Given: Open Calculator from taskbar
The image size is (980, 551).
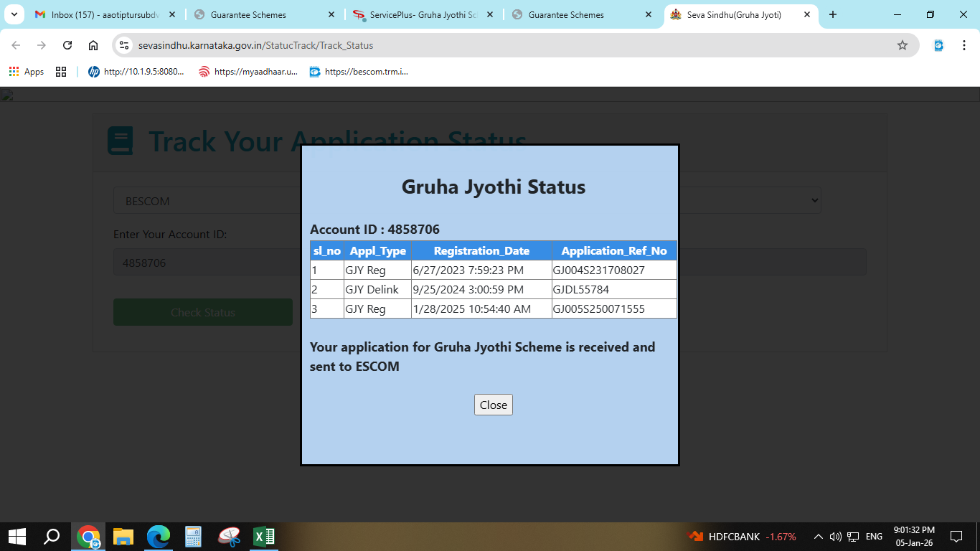Looking at the screenshot, I should [194, 536].
